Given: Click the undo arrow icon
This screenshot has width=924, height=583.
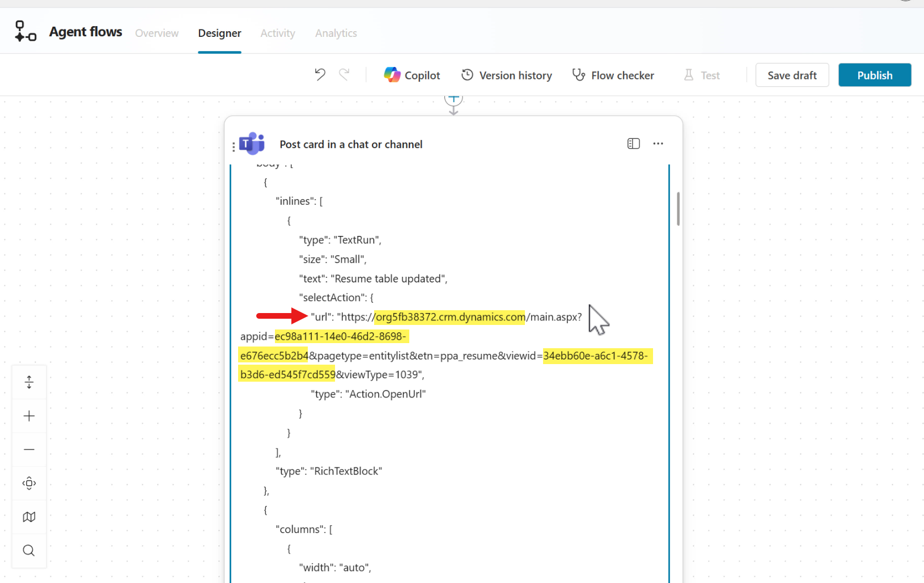Looking at the screenshot, I should 320,75.
